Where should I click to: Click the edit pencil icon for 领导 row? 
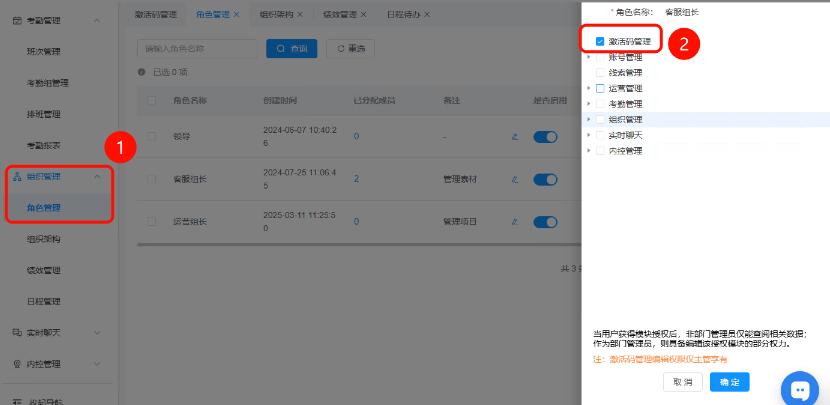coord(515,137)
